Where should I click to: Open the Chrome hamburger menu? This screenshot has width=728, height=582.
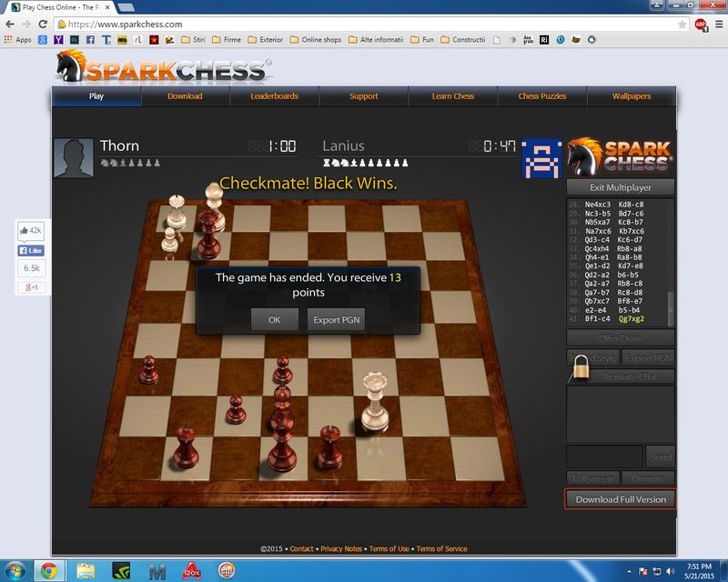pos(719,25)
